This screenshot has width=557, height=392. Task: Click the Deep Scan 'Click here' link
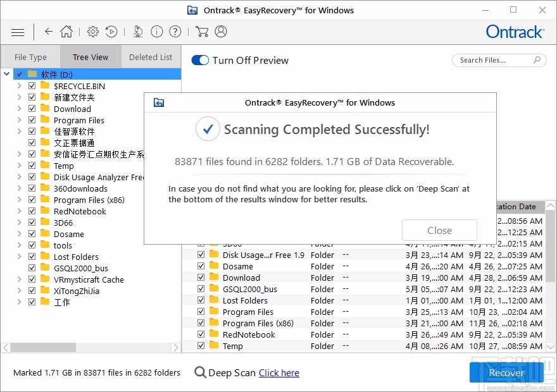pyautogui.click(x=279, y=373)
